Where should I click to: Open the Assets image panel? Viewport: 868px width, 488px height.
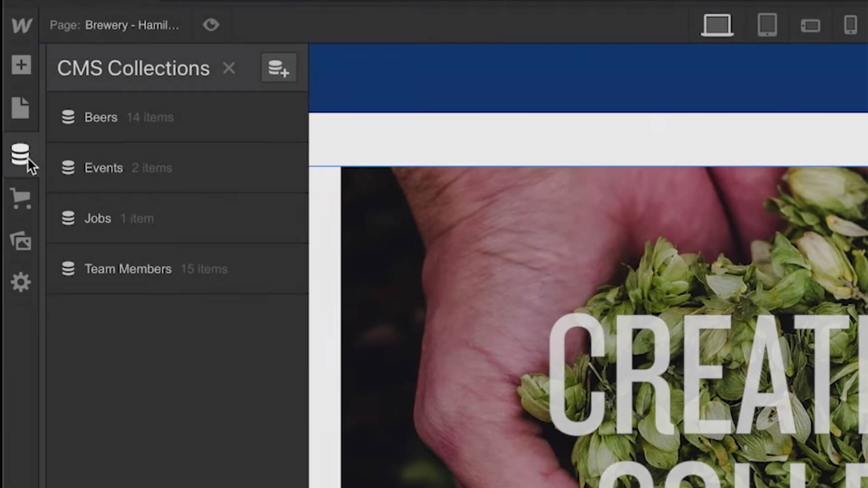click(x=21, y=241)
